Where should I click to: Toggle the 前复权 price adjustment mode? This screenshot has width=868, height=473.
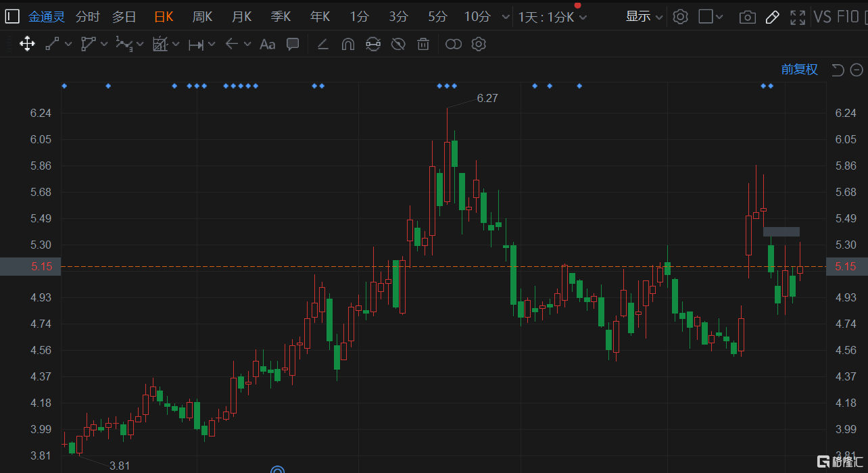800,70
